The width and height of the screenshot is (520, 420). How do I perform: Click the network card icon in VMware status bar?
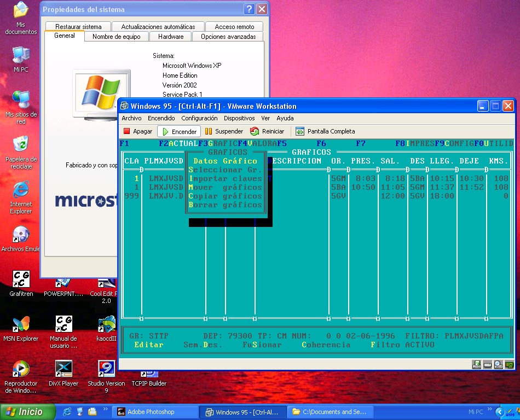tap(510, 365)
